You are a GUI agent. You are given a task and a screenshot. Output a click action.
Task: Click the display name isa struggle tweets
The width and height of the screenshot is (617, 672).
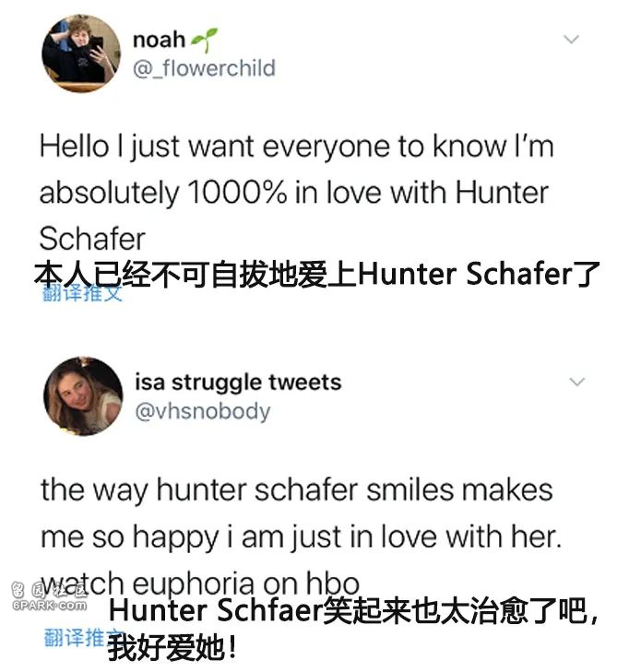point(238,382)
